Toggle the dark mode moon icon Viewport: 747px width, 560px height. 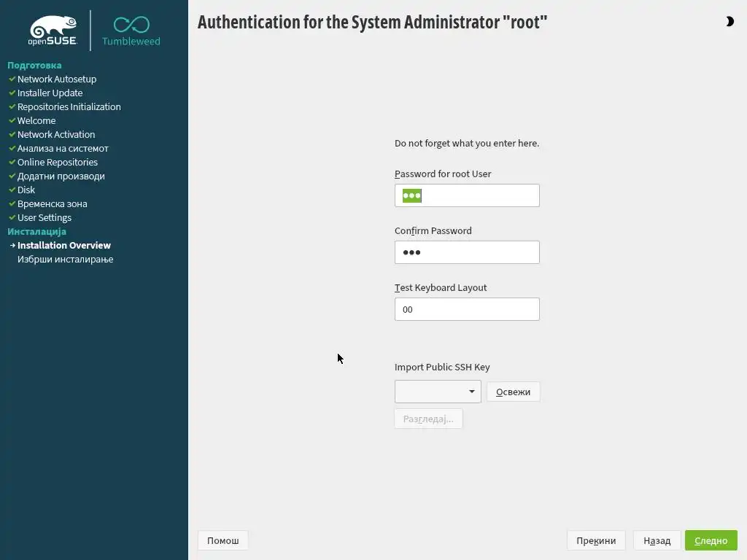tap(729, 22)
